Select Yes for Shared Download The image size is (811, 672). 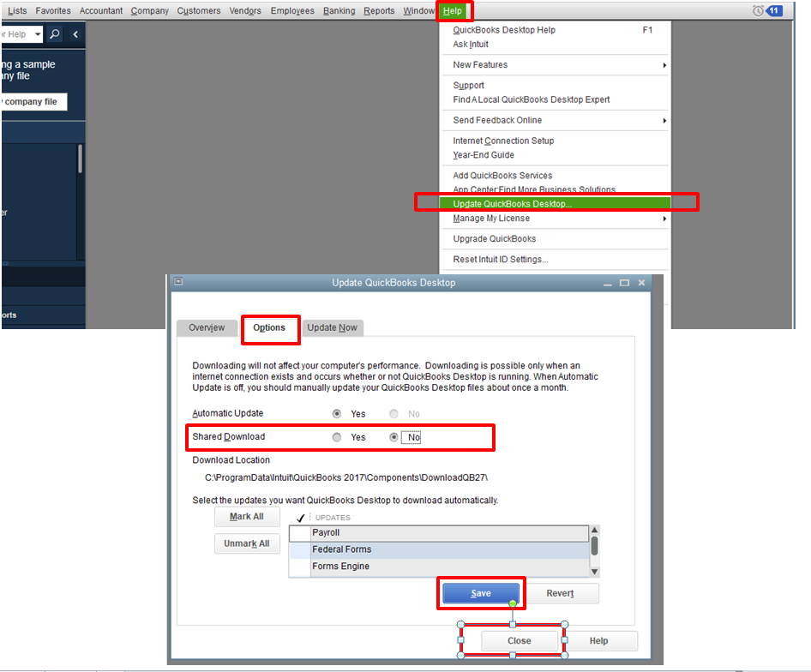[x=337, y=437]
